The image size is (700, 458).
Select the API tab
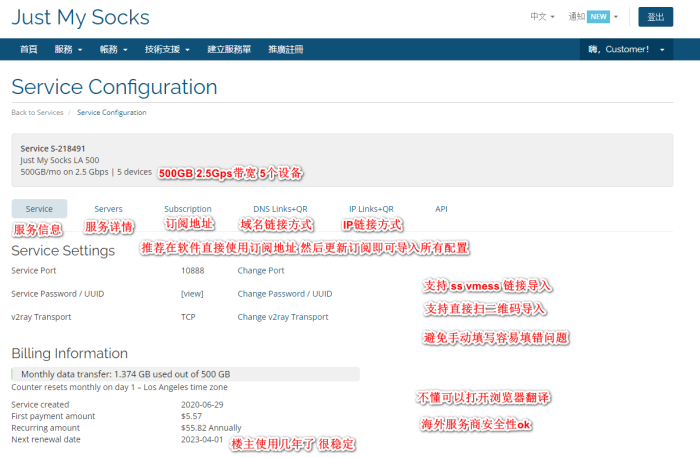pyautogui.click(x=441, y=209)
